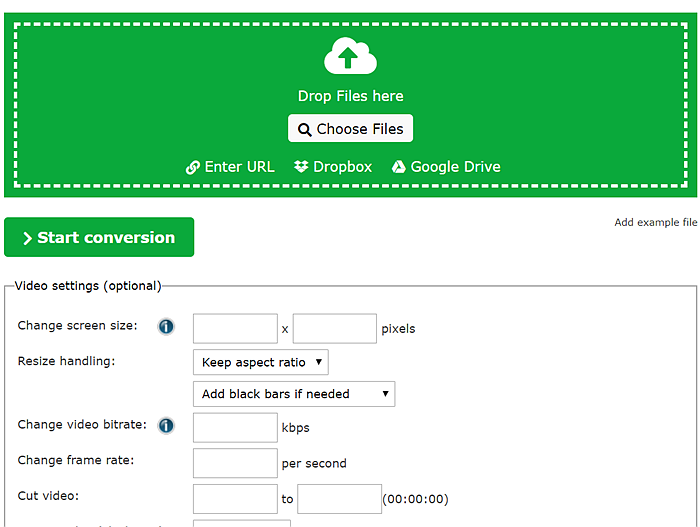The width and height of the screenshot is (700, 527).
Task: Click the screen height input field
Action: pyautogui.click(x=335, y=329)
